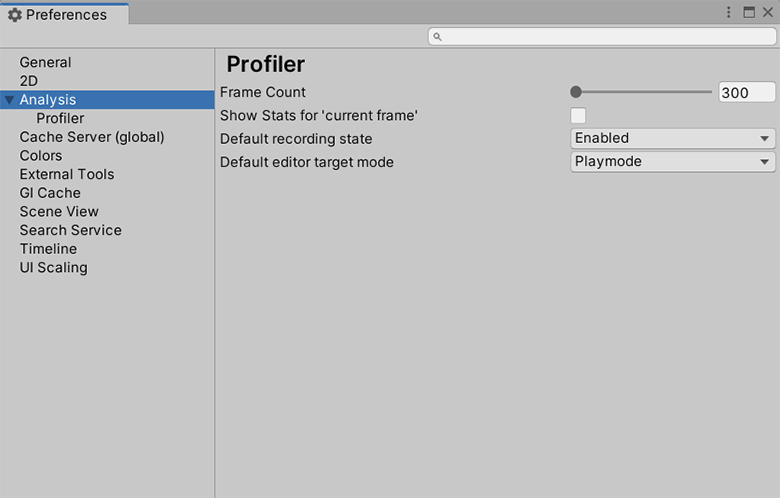The height and width of the screenshot is (498, 780).
Task: Select the Preferences tab
Action: click(x=65, y=15)
